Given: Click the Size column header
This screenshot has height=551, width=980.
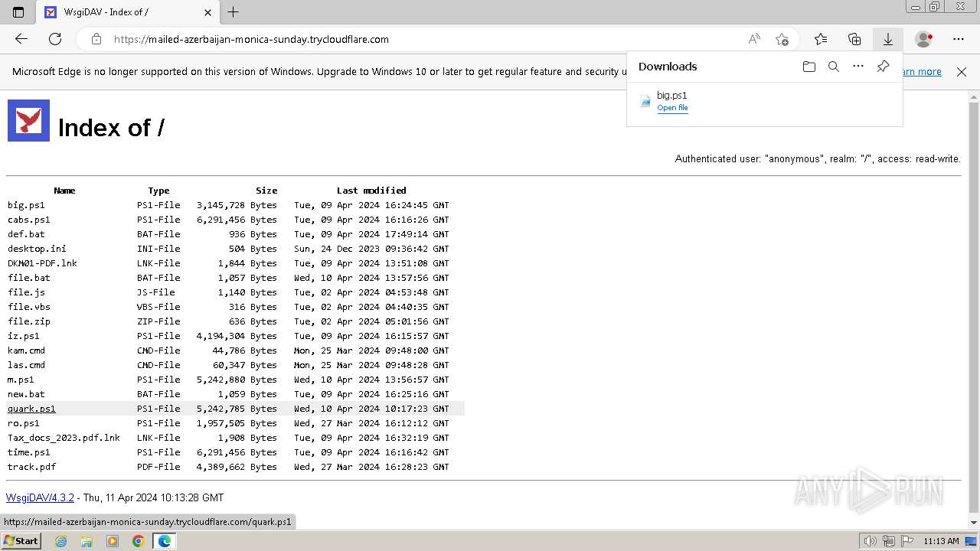Looking at the screenshot, I should 266,191.
